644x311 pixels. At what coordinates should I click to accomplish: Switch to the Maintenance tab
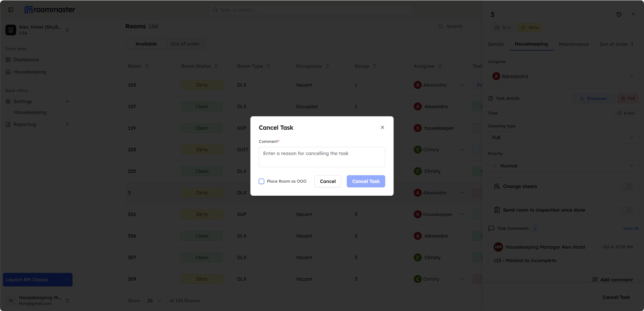coord(573,44)
